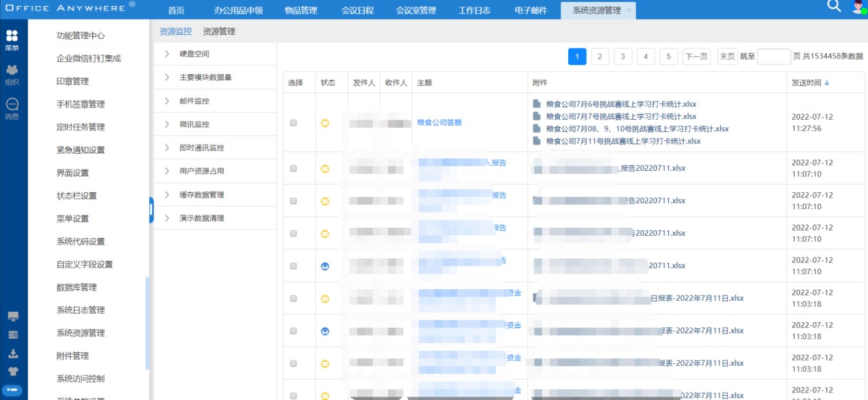Click the magnifier search icon in top bar

click(834, 6)
